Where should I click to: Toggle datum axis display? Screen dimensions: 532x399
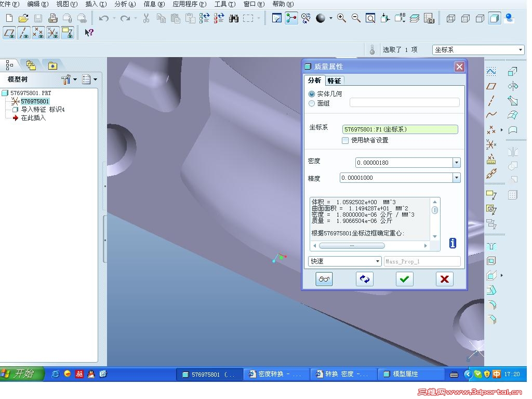(24, 33)
